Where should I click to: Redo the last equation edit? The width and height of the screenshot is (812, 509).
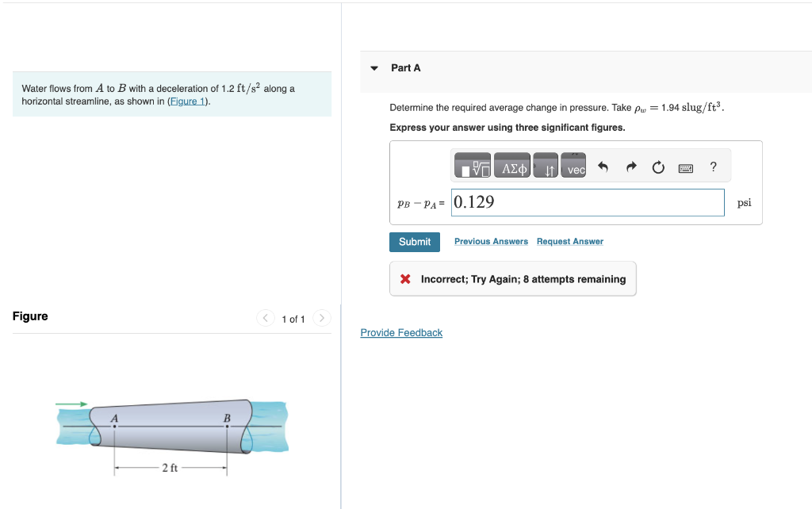[x=630, y=167]
